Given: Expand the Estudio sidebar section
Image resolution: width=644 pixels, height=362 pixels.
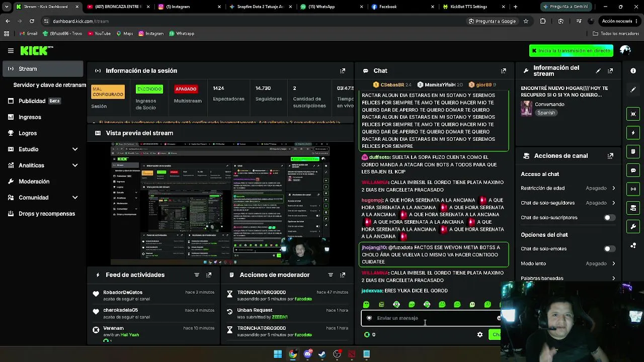Looking at the screenshot, I should (x=43, y=149).
